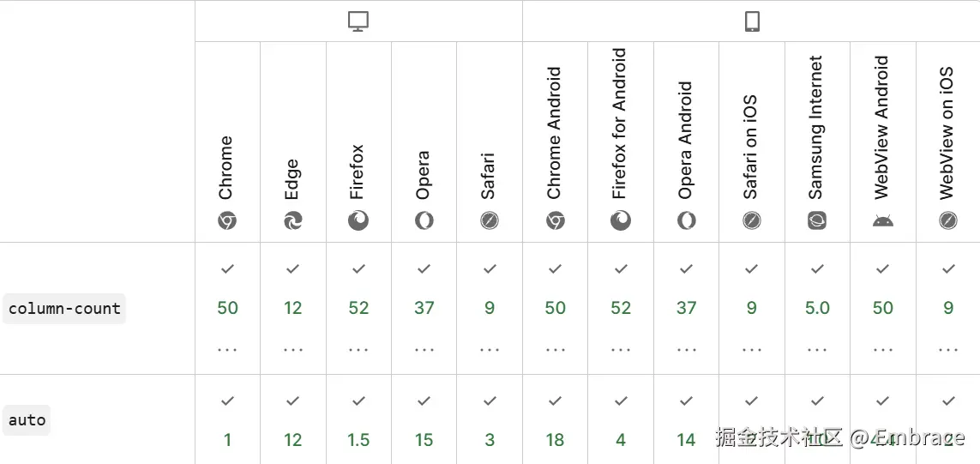
Task: Expand column-count details under Chrome desktop
Action: (227, 350)
